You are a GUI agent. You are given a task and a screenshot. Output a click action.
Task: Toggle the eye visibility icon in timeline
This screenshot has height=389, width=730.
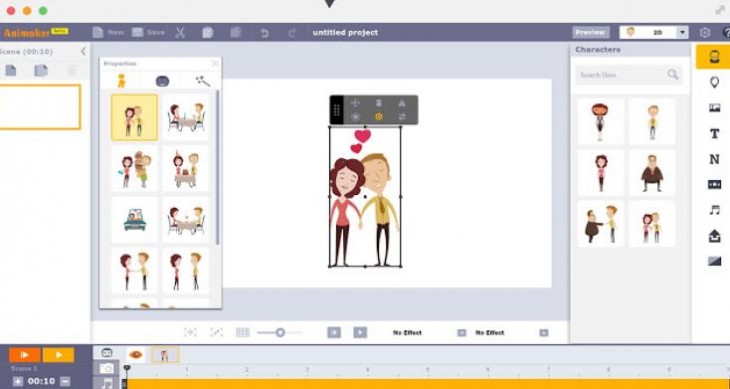click(x=135, y=355)
